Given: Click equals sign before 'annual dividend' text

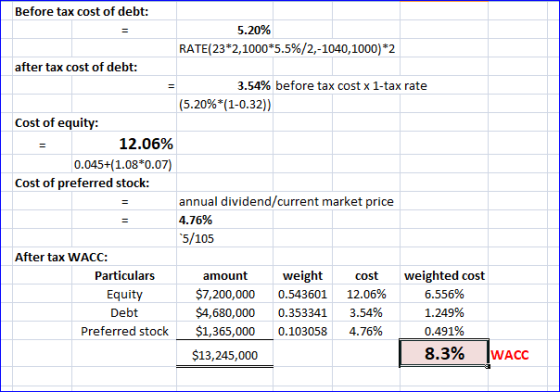Looking at the screenshot, I should (x=124, y=202).
